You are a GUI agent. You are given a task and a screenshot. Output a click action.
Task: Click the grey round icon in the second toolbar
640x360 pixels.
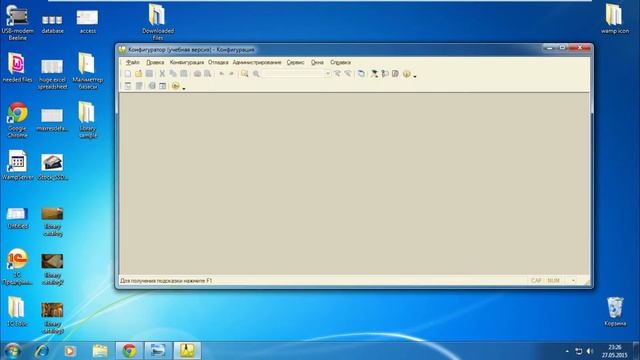click(x=152, y=86)
